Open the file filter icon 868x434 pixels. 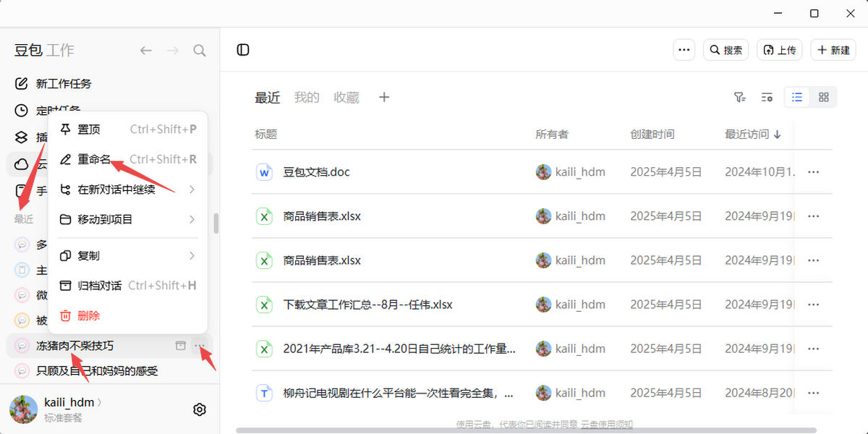click(739, 98)
